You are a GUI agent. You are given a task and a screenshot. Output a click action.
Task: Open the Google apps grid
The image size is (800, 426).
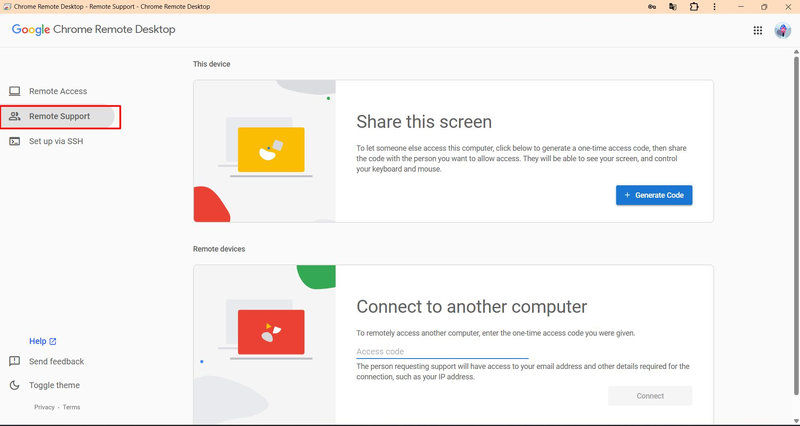click(758, 31)
